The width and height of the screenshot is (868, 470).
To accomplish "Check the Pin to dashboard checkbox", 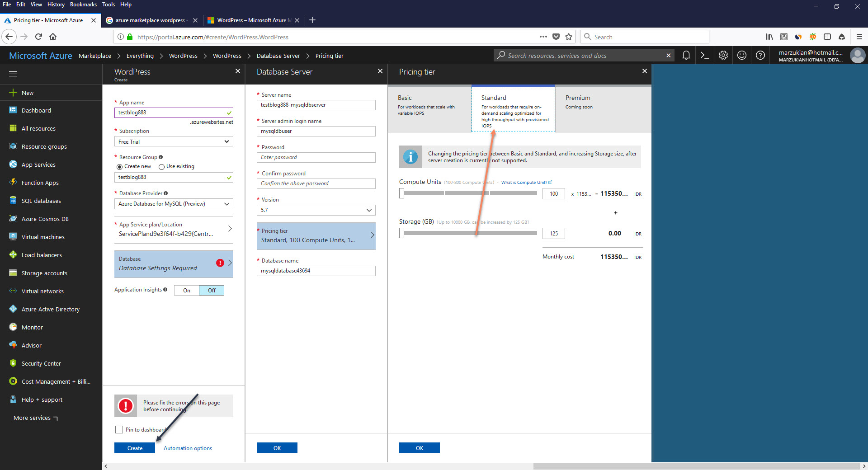I will [119, 429].
